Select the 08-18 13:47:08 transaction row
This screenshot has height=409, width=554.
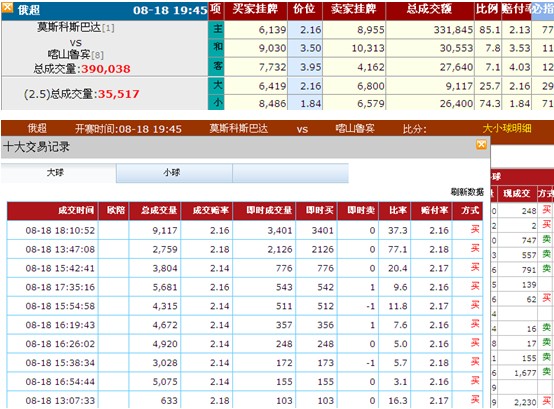pyautogui.click(x=245, y=249)
